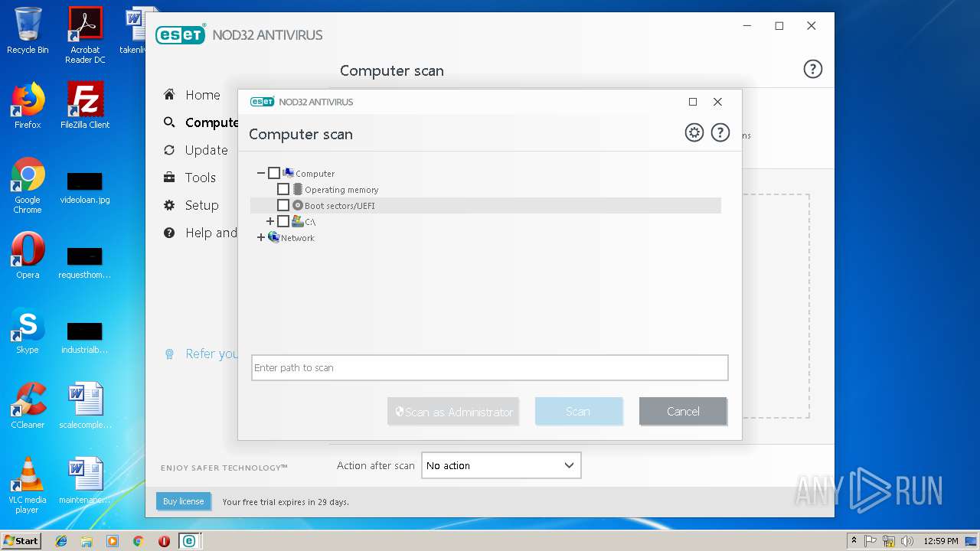Viewport: 980px width, 551px height.
Task: Collapse the Computer tree node
Action: point(261,174)
